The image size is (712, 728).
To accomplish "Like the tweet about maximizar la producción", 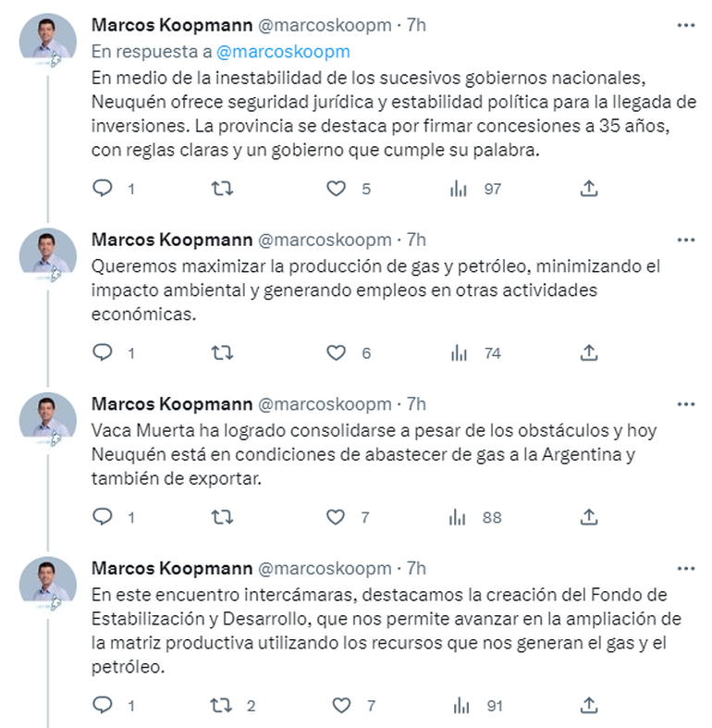I will pyautogui.click(x=338, y=352).
